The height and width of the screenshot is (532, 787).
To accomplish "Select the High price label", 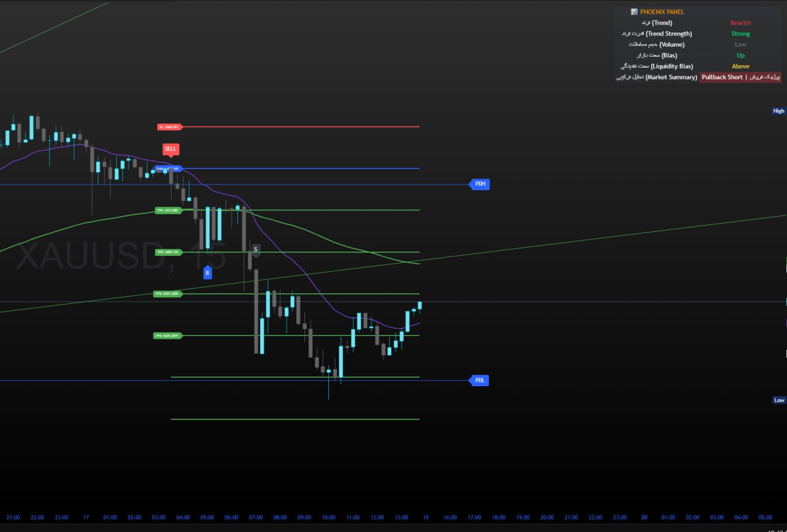I will (x=778, y=111).
